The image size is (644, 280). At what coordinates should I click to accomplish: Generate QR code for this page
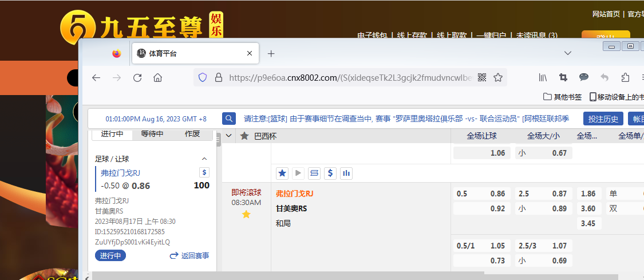click(482, 78)
